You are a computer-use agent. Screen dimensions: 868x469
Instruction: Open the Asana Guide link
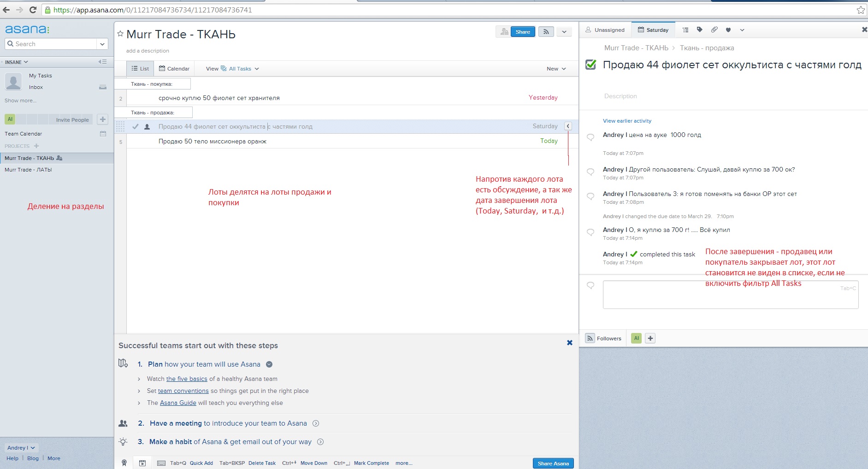pos(178,403)
